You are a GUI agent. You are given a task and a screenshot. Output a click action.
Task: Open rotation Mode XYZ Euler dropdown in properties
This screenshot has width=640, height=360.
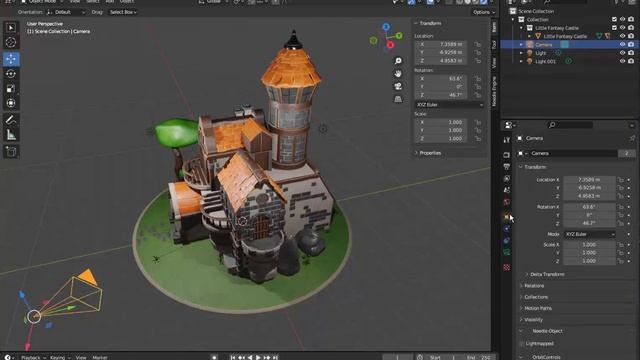pos(590,234)
